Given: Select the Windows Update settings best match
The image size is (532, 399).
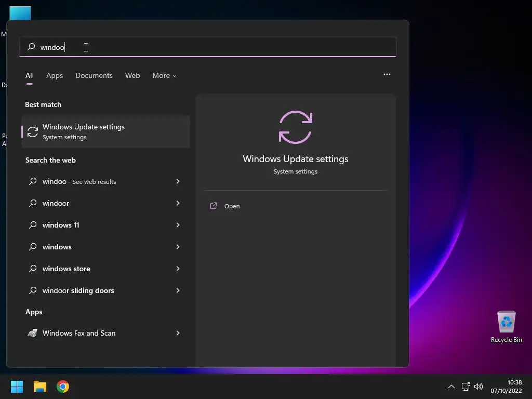Looking at the screenshot, I should pyautogui.click(x=105, y=131).
